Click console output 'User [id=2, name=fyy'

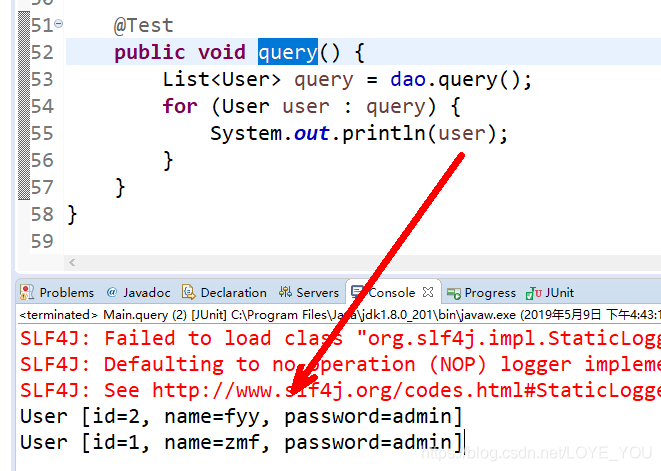pos(241,416)
